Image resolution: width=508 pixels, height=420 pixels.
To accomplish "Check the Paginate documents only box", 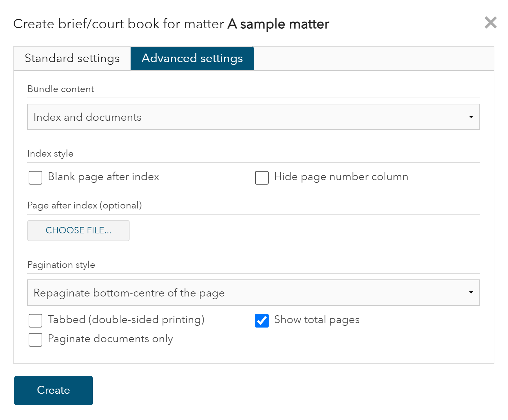I will [x=35, y=340].
